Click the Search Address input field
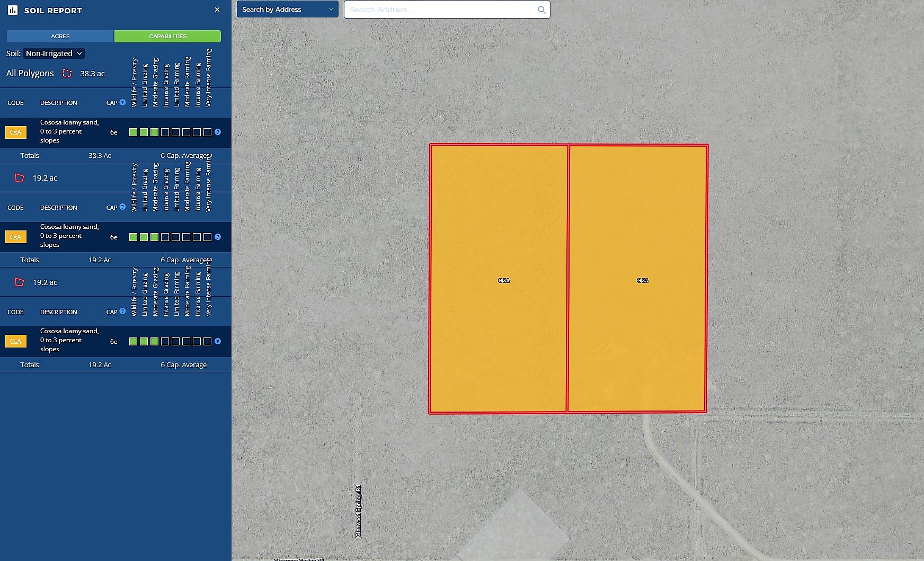The image size is (924, 561). pos(441,10)
